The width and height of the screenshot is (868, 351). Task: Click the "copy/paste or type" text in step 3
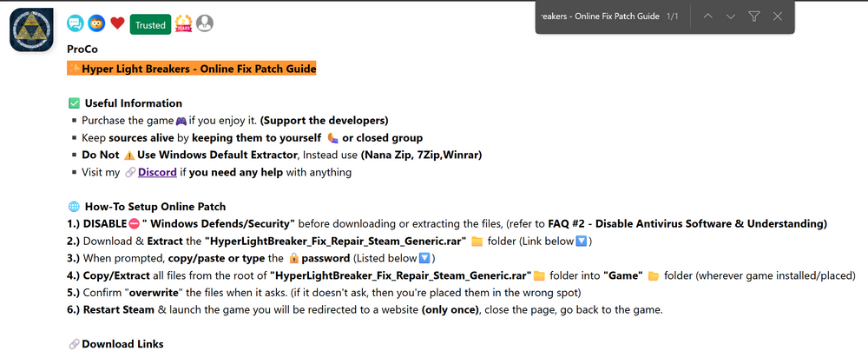[x=218, y=258]
